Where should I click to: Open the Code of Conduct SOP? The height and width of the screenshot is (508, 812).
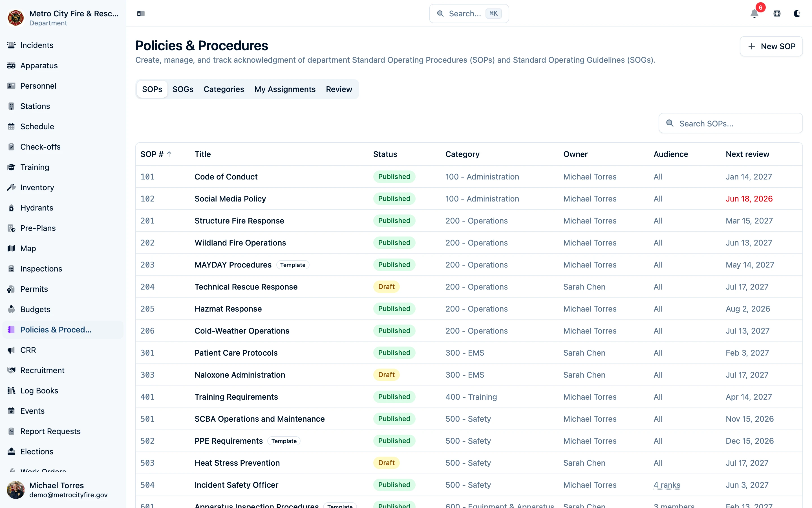(x=226, y=177)
